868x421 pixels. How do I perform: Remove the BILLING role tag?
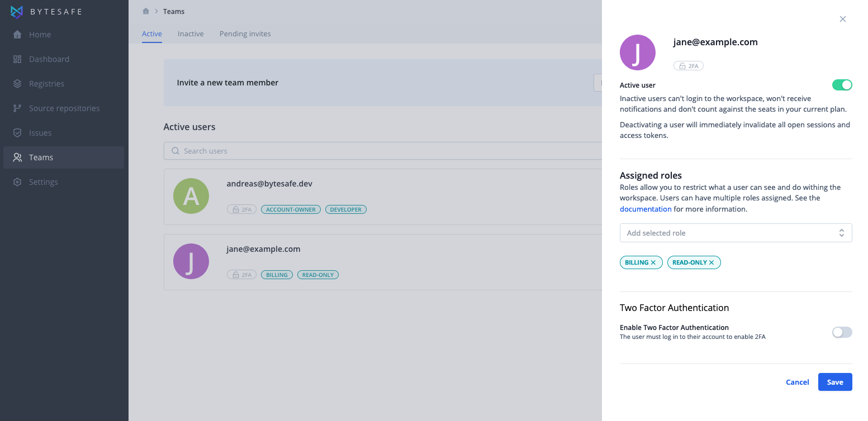(653, 262)
